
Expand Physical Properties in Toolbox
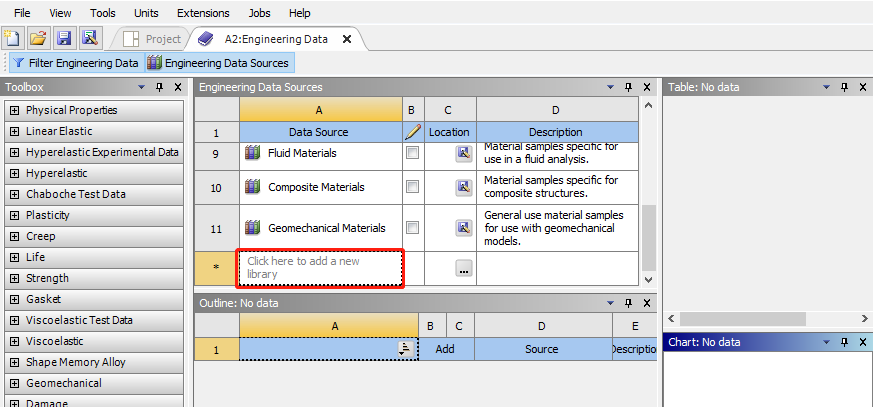(x=14, y=110)
